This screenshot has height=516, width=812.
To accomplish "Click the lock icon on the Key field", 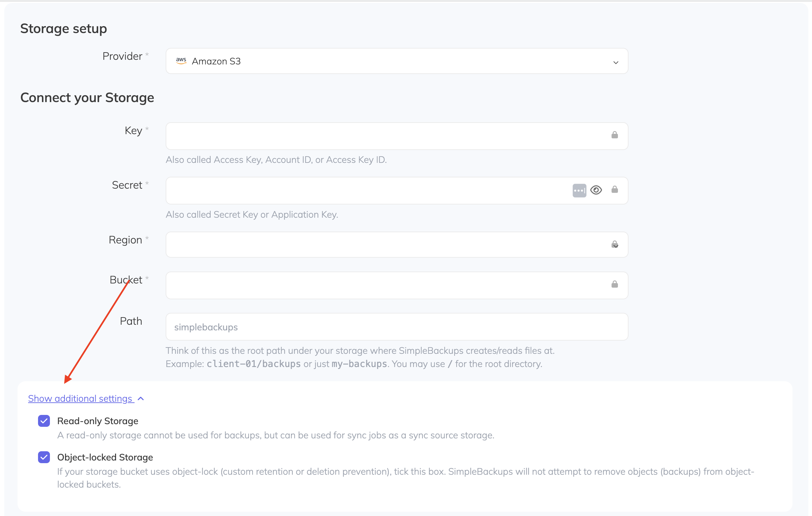I will [x=614, y=135].
